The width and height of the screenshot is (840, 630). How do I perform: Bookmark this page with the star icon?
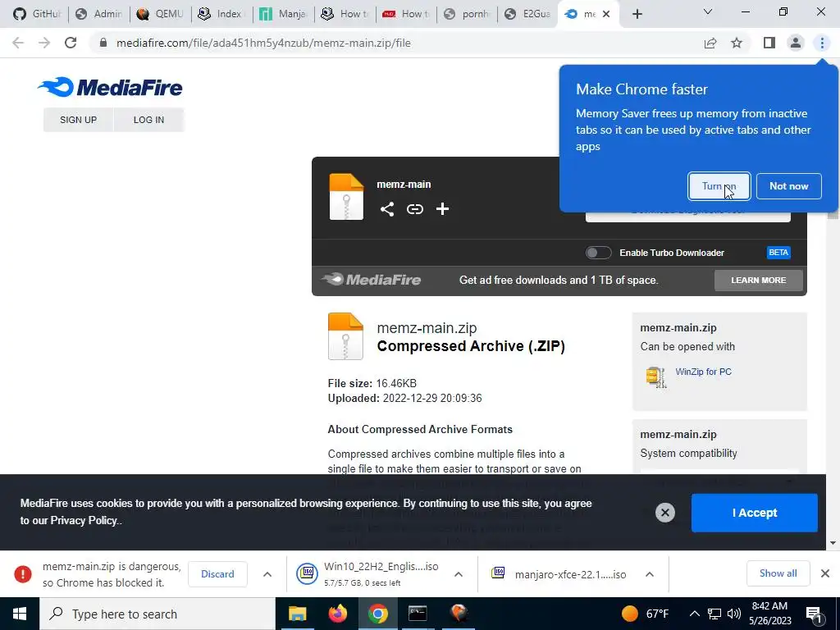click(x=737, y=43)
